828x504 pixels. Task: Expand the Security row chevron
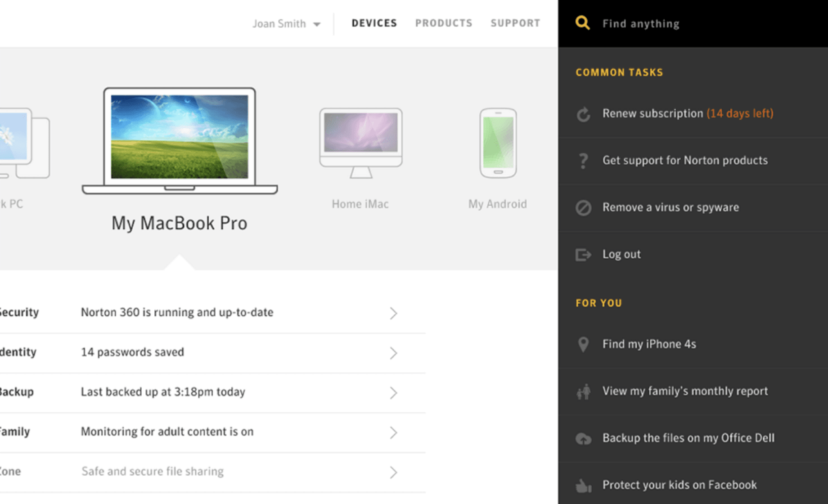[393, 313]
